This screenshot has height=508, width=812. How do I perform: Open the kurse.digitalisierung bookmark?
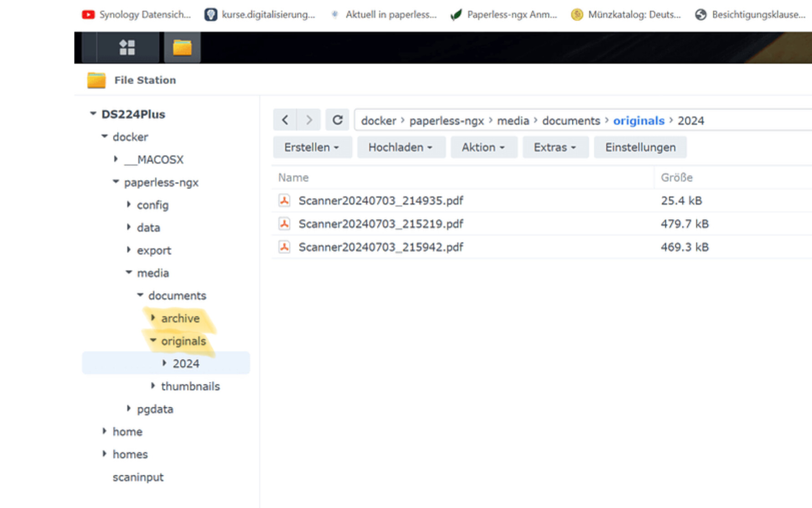[x=259, y=15]
